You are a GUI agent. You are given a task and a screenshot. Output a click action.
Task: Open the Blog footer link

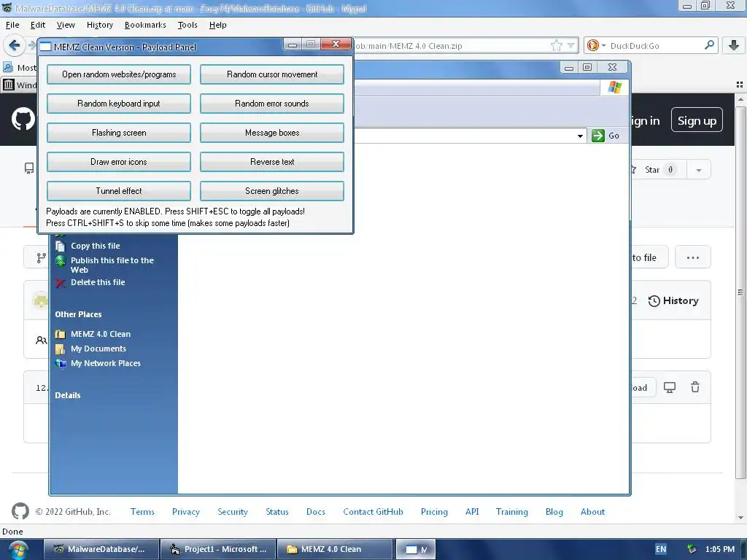(554, 512)
